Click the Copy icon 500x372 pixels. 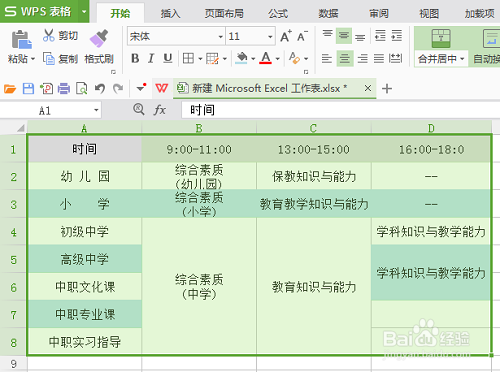[49, 59]
